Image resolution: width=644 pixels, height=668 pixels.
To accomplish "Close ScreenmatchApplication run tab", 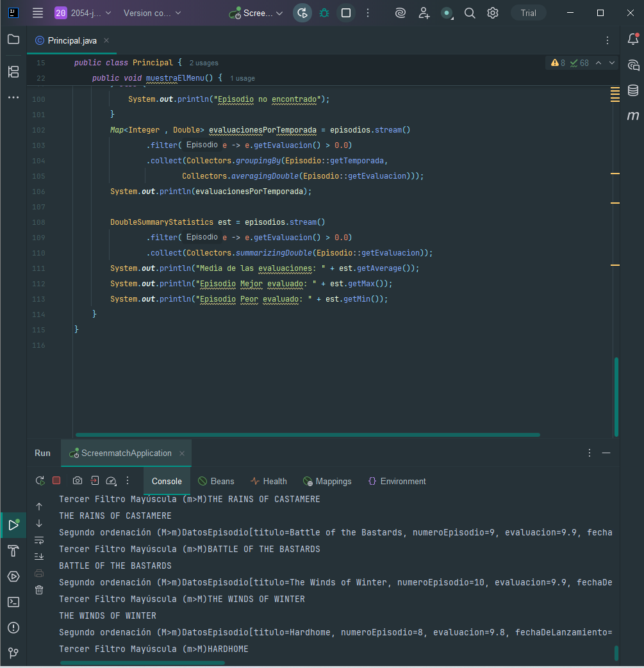I will [x=182, y=453].
